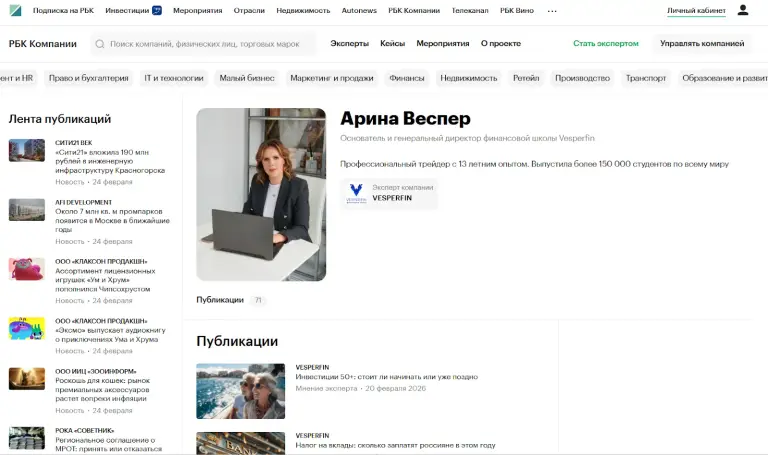Viewport: 768px width, 455px height.
Task: Click the Инвестиции badge icon
Action: (157, 10)
